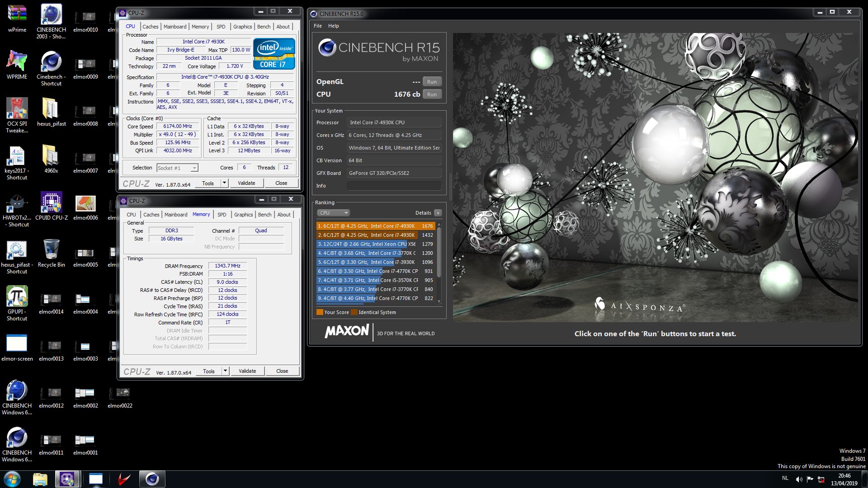The width and height of the screenshot is (868, 488).
Task: Launch the GPUPI shortcut
Action: (x=17, y=303)
